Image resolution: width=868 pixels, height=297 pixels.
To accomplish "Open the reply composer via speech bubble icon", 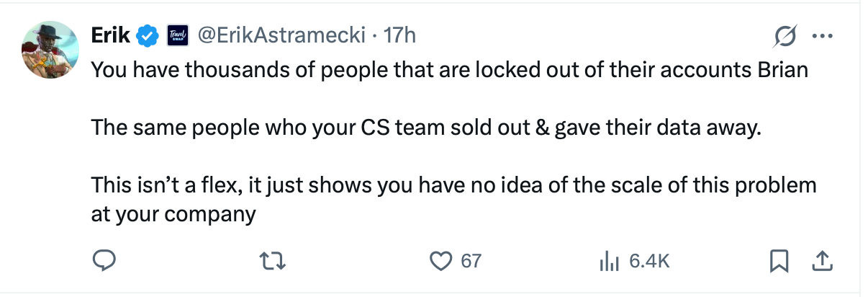I will pyautogui.click(x=105, y=261).
